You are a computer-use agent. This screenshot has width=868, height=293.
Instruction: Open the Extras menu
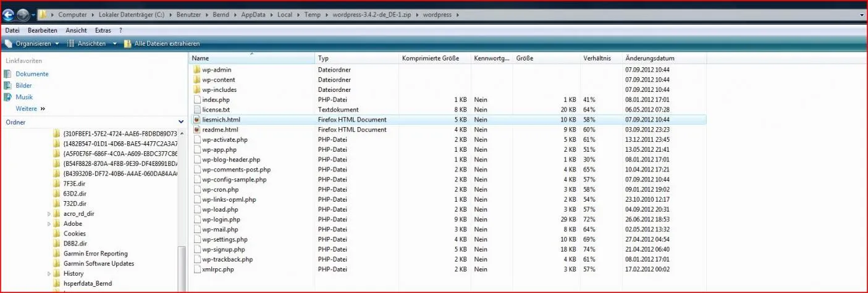coord(103,30)
